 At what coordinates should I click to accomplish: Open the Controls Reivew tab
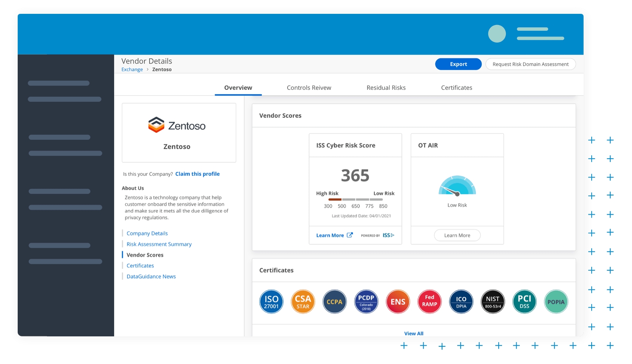[x=309, y=88]
